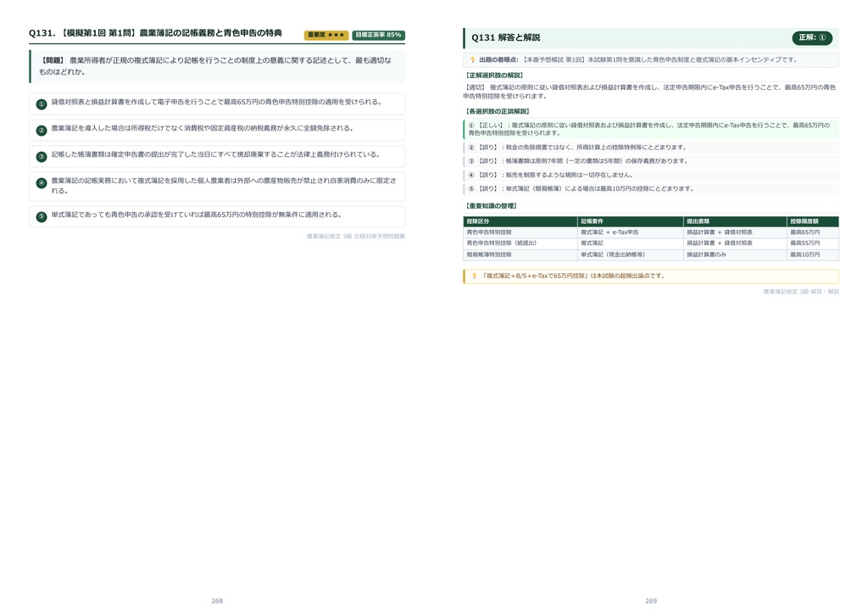Click the green ①【正しい】 explanation row

651,129
